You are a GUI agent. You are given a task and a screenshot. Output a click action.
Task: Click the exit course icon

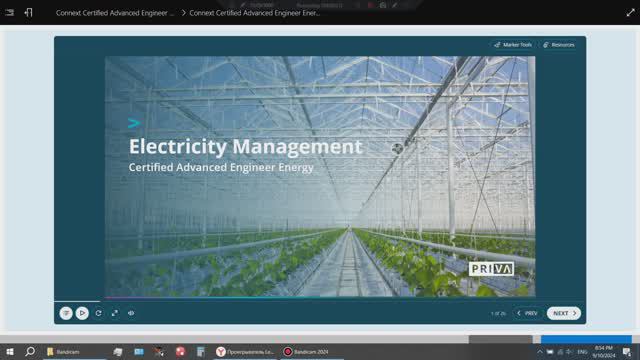tap(28, 13)
